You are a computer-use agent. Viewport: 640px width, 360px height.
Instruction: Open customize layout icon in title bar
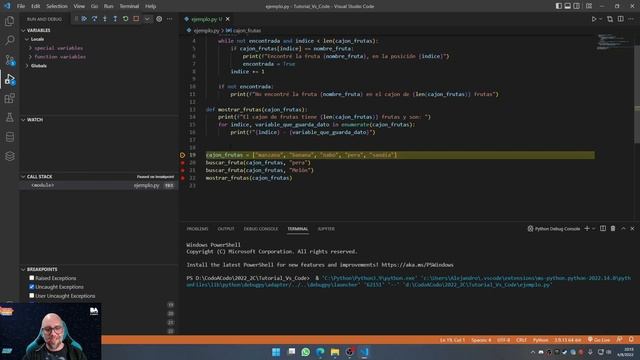coord(589,6)
